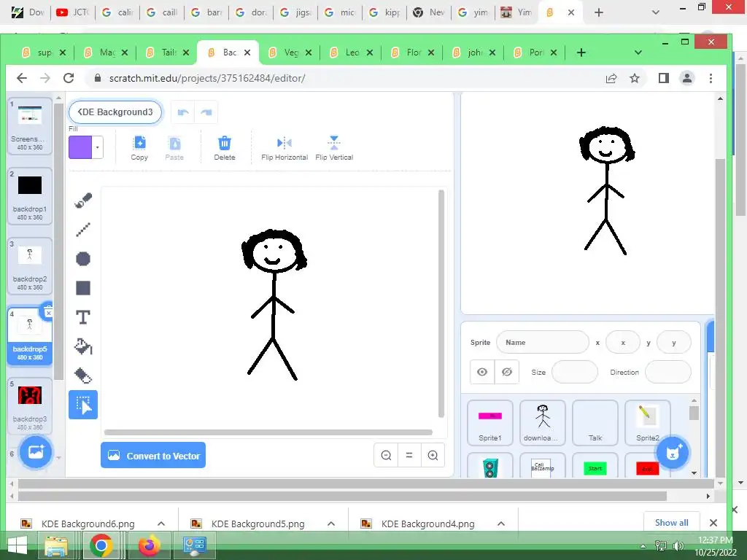This screenshot has width=747, height=560.
Task: Close the downloads bar
Action: pos(713,523)
